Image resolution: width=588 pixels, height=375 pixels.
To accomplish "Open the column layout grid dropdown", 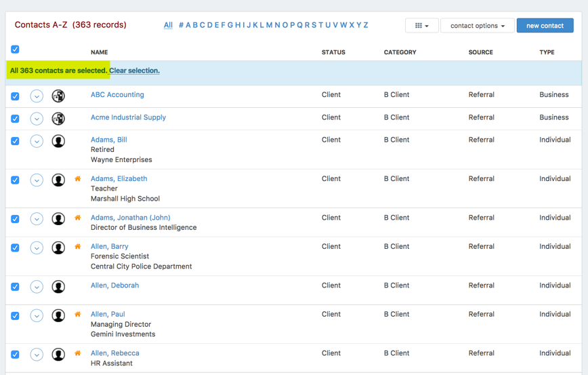I will pyautogui.click(x=422, y=26).
